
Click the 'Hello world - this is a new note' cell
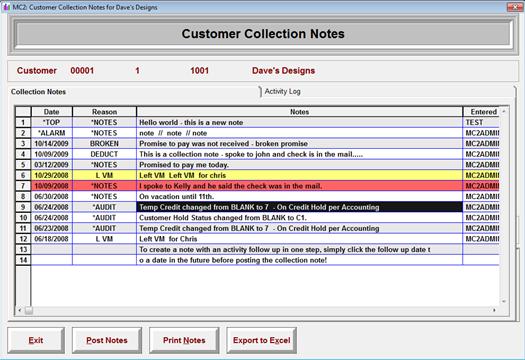[299, 122]
